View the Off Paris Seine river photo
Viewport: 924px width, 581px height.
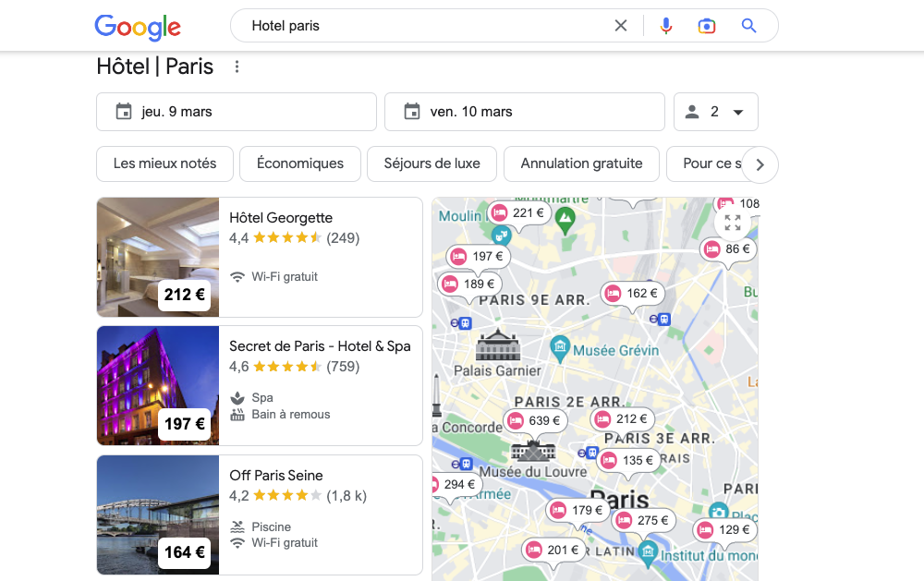(158, 515)
